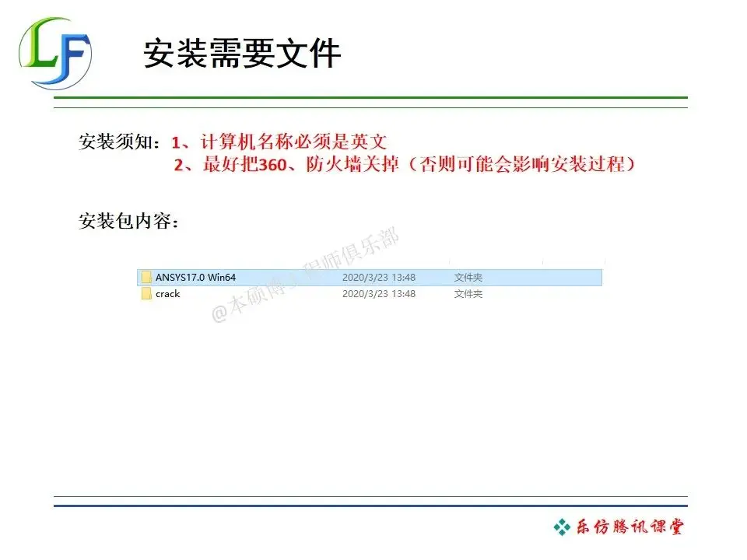
Task: Click the 文件夹 type of ANSYS17.0 Win64
Action: pos(468,277)
